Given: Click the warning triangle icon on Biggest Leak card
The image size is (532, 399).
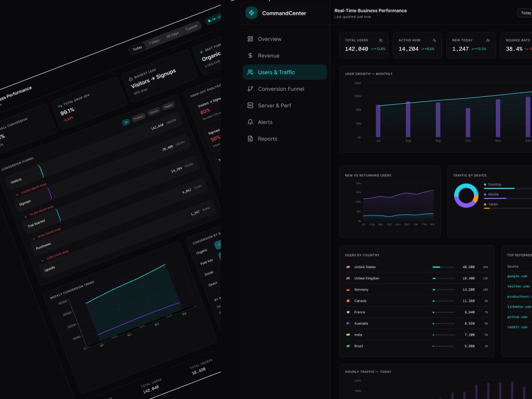Looking at the screenshot, I should coord(131,79).
